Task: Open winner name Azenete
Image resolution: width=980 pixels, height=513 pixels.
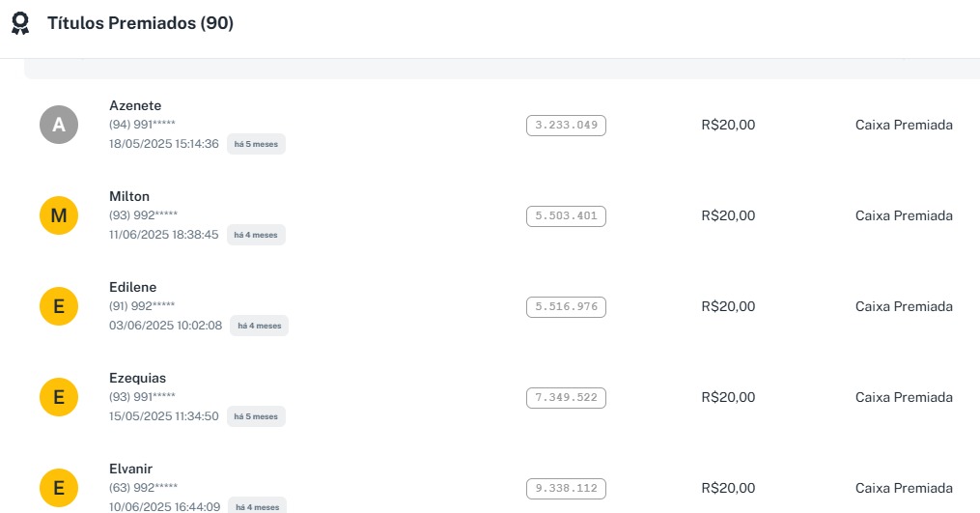Action: pyautogui.click(x=135, y=105)
